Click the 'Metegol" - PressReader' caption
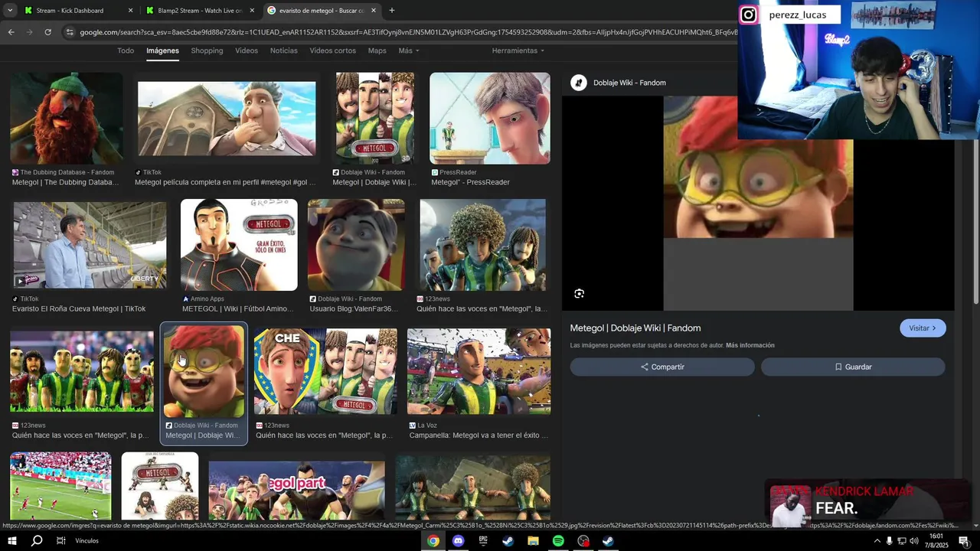Viewport: 980px width, 551px height. [x=470, y=182]
